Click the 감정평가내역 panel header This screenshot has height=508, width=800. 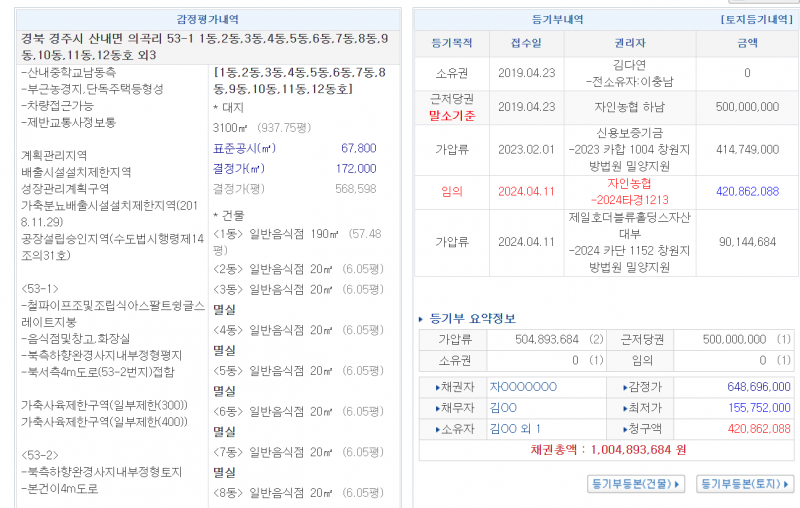[x=207, y=19]
